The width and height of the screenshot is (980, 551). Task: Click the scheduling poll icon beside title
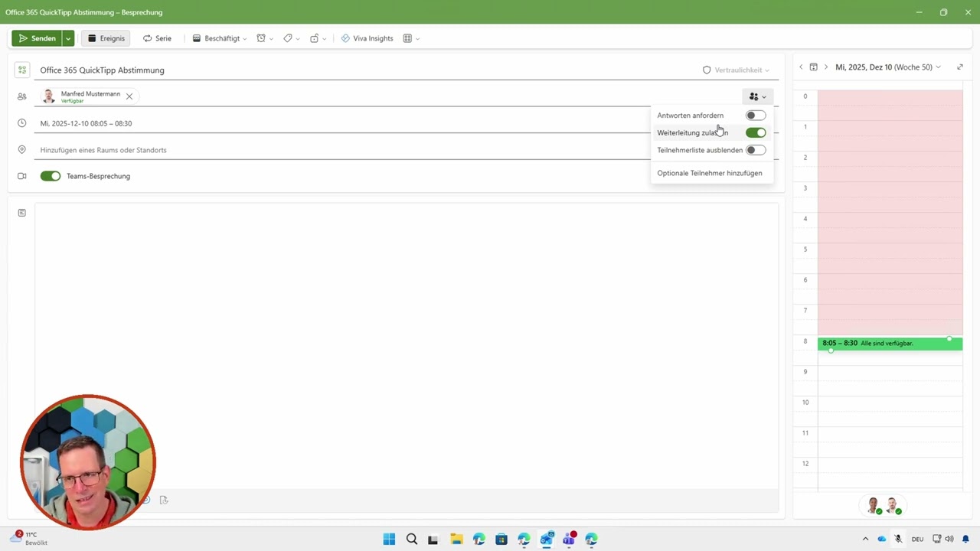[22, 70]
